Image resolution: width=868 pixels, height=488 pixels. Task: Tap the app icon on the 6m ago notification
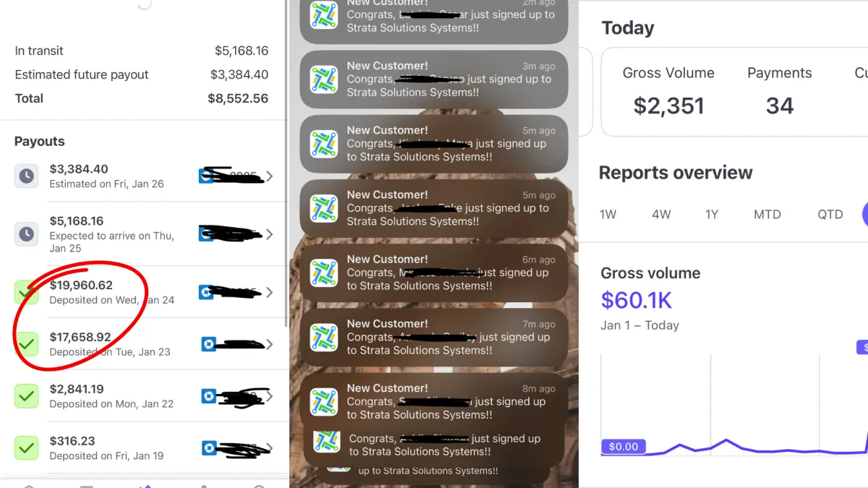coord(323,273)
